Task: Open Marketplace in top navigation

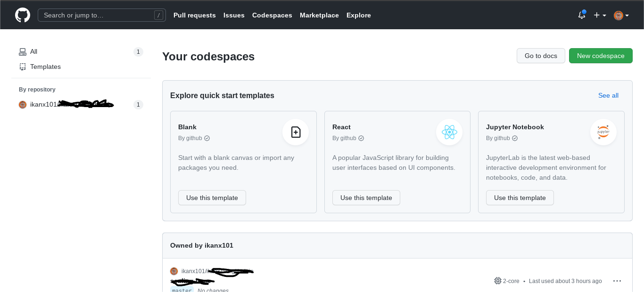Action: [319, 15]
